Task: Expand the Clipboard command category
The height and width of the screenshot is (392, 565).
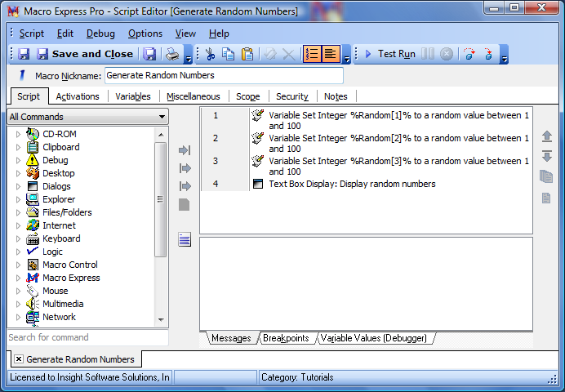Action: point(18,147)
